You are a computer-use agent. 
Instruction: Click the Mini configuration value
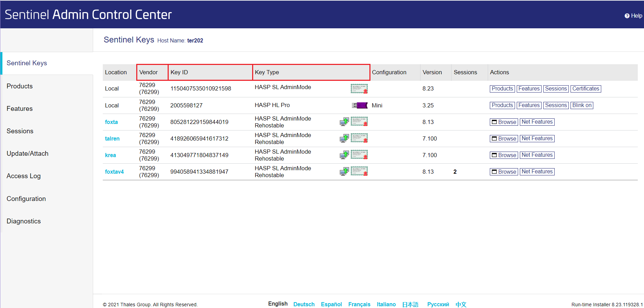click(377, 105)
